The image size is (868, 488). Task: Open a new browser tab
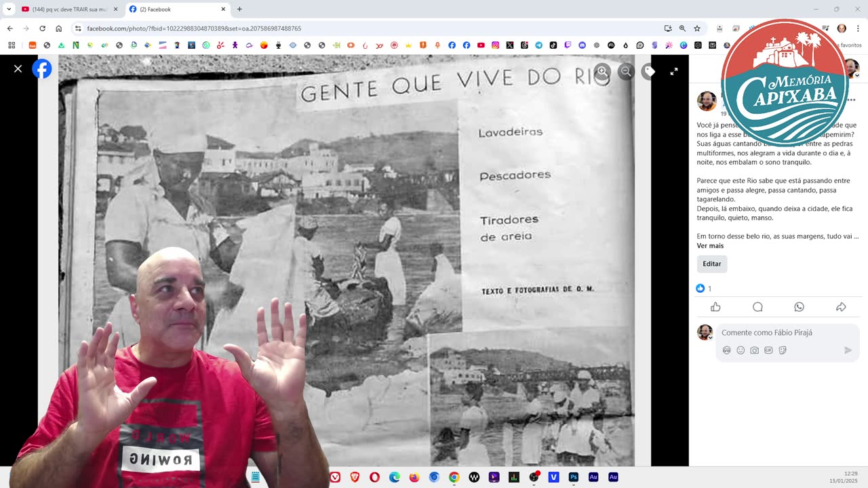click(239, 9)
